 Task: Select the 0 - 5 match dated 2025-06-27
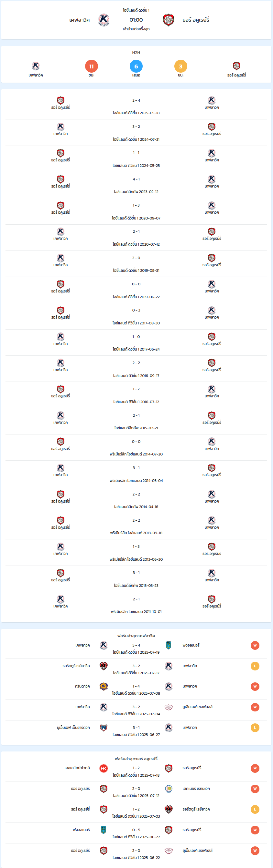point(136,833)
